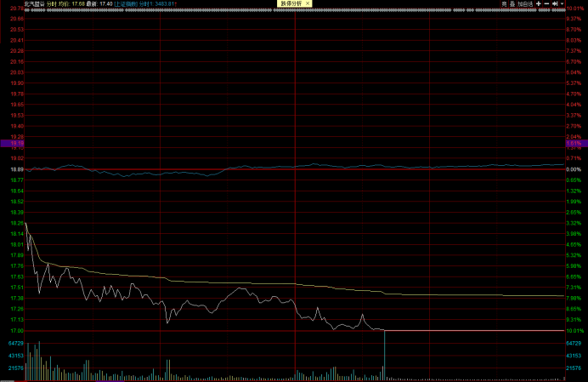Click the 叠 overlay icon
Screen dimensions: 588x382
[x=512, y=3]
